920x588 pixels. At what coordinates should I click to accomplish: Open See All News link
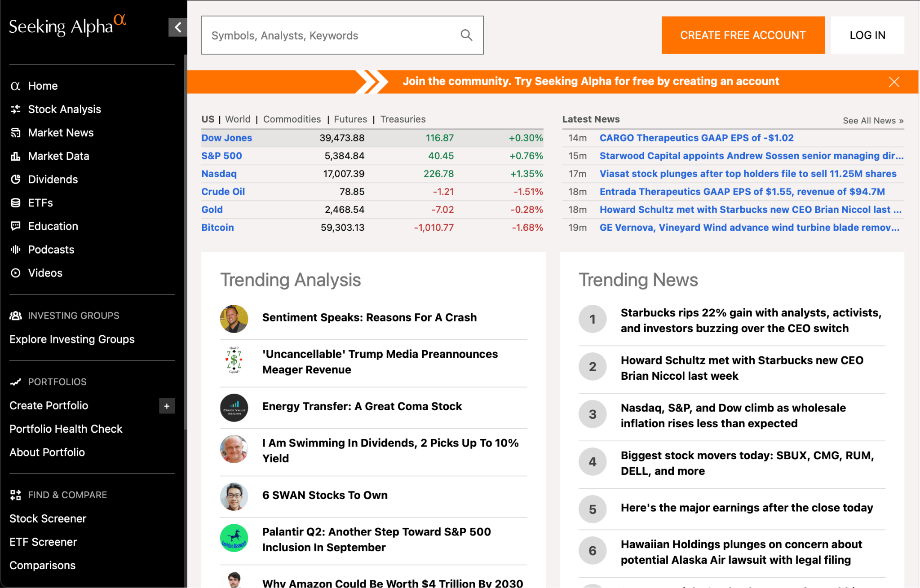[873, 120]
